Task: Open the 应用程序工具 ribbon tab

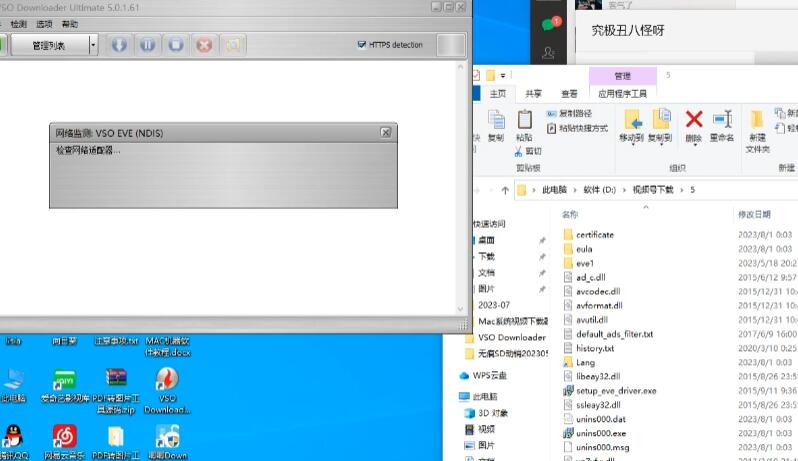Action: 622,94
